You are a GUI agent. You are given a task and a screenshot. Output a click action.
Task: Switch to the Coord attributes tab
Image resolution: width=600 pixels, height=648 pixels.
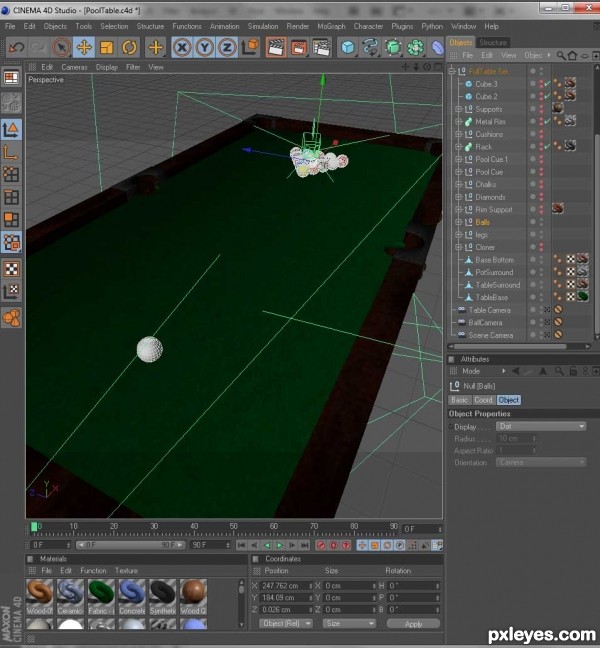483,400
